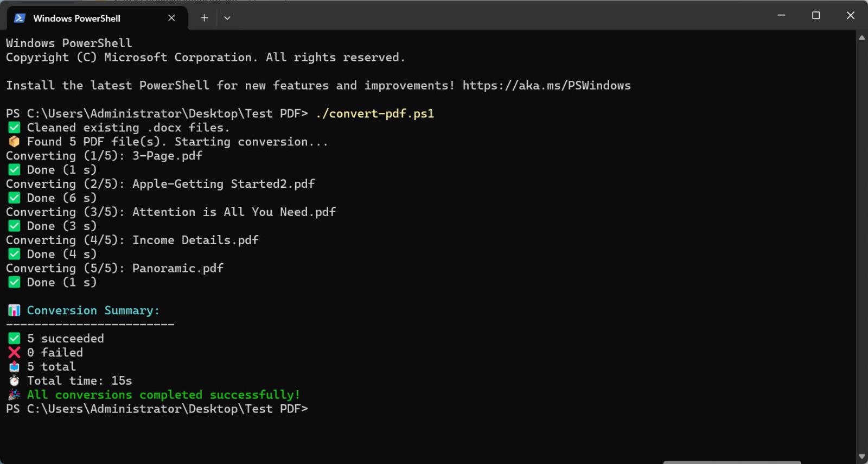Expand the new tab profile dropdown chevron

[227, 18]
